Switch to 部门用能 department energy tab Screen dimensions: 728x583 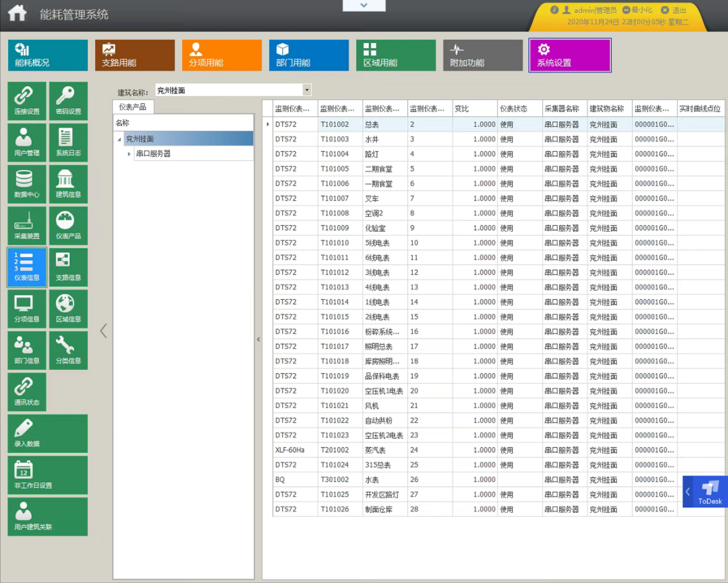(x=309, y=55)
